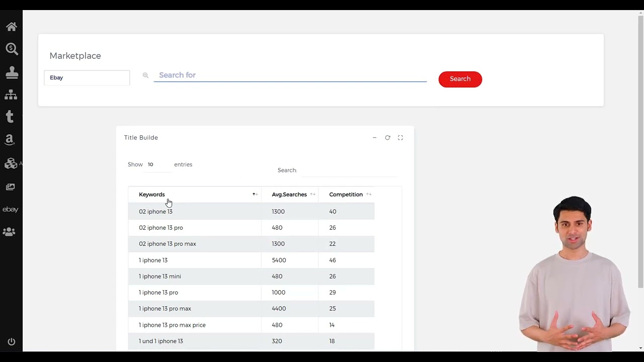Select keyword '1 iphone 13 pro'

[158, 293]
